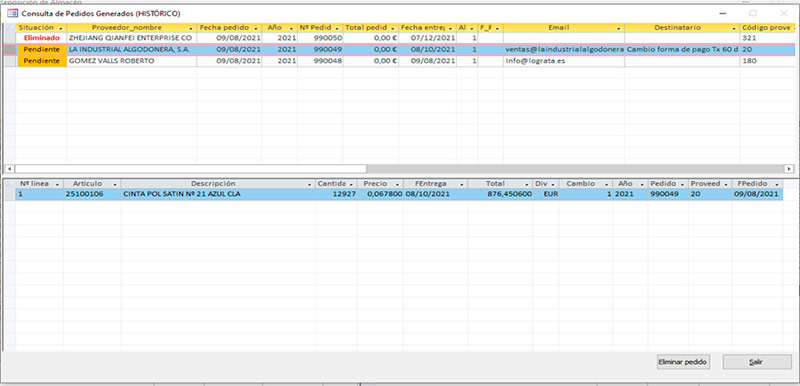Select the record selector of LA INDUSTRIAL row
This screenshot has width=800, height=386.
point(10,49)
